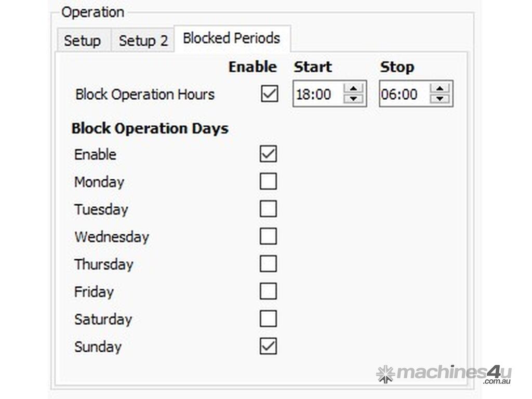The image size is (532, 399).
Task: Switch to the Setup tab
Action: click(x=82, y=41)
